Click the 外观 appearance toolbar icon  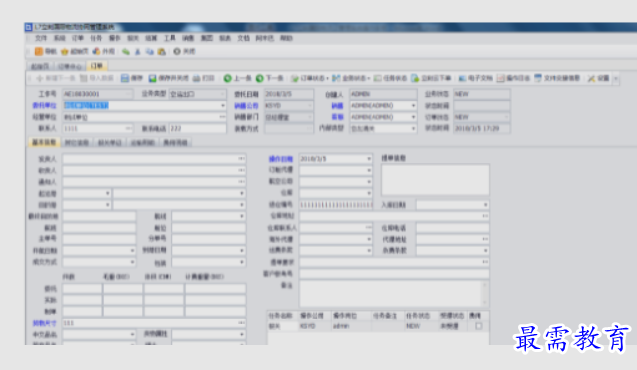pos(96,52)
